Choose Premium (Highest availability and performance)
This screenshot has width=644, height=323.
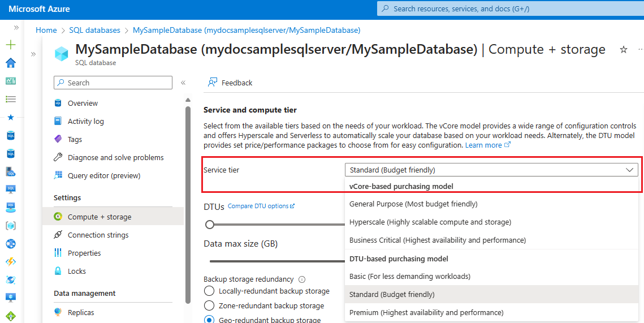pos(492,312)
